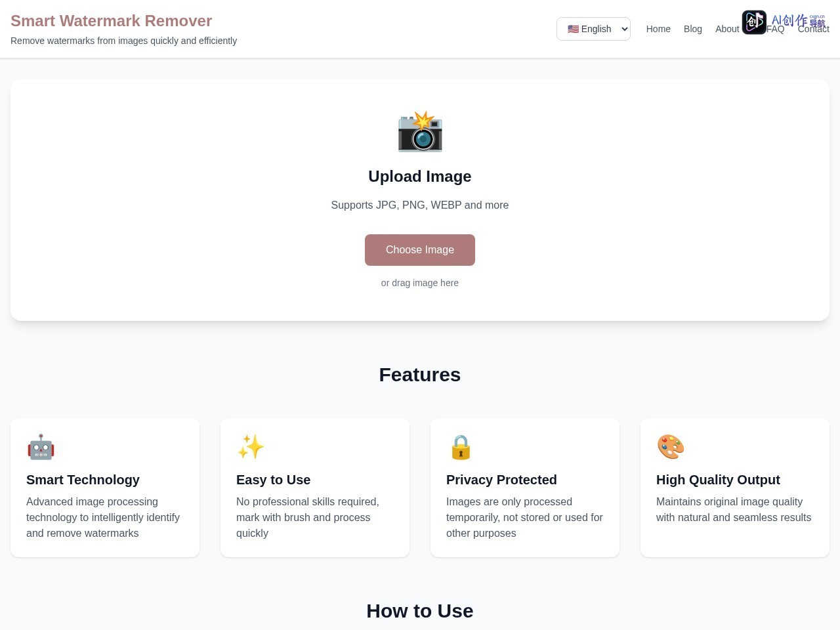Open the Blog page link
The image size is (840, 630).
point(693,29)
